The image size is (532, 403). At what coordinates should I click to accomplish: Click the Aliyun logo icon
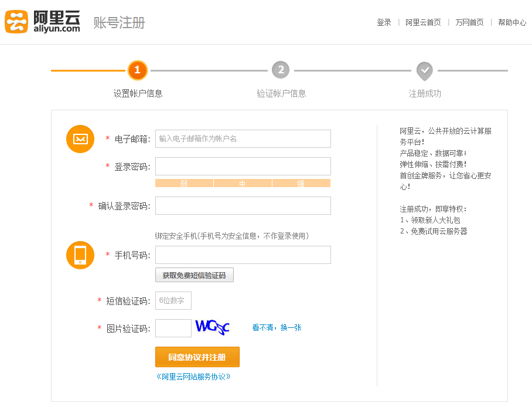[x=16, y=22]
